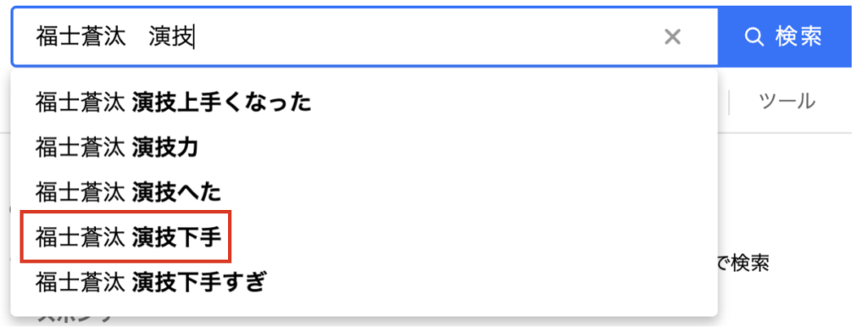The width and height of the screenshot is (868, 332).
Task: Pick the 福士蒼汰 演技へた suggestion
Action: (364, 192)
